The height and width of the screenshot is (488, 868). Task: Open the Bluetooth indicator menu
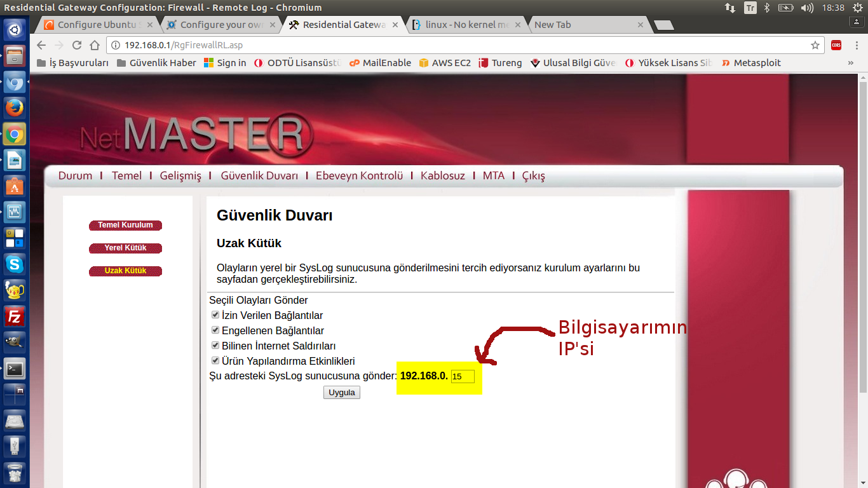tap(767, 8)
